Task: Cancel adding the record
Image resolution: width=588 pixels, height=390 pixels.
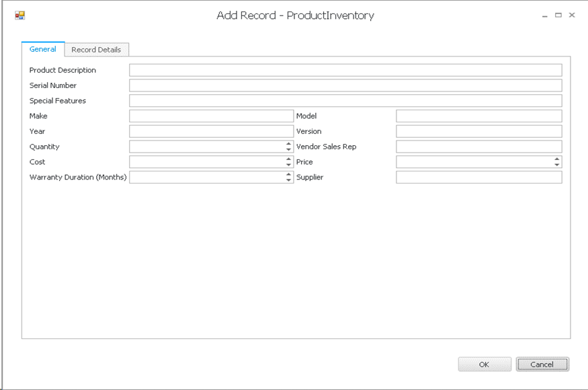Action: [x=542, y=364]
